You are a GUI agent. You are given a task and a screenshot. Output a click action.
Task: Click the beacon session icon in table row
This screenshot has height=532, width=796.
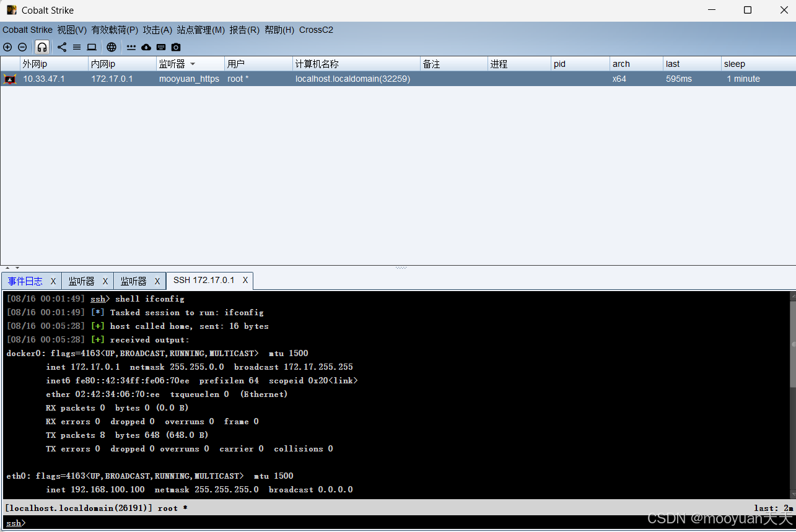tap(9, 79)
